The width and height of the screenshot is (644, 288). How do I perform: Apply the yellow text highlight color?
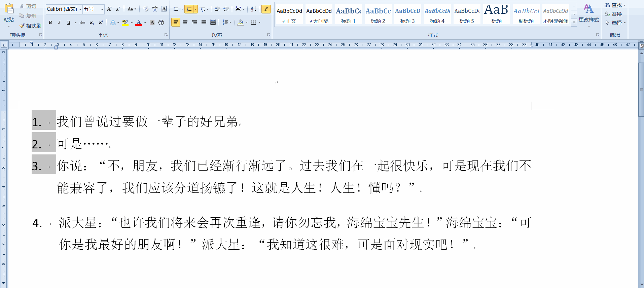125,23
